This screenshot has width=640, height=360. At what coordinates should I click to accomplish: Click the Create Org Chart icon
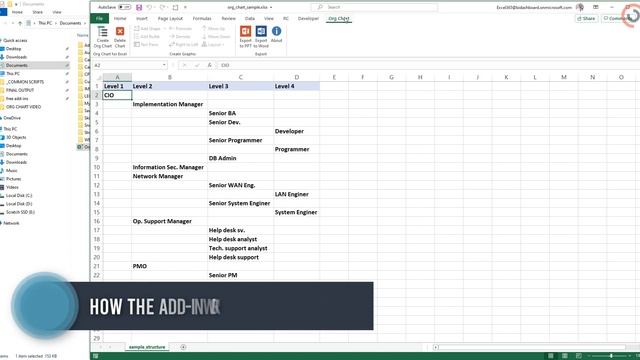102,37
